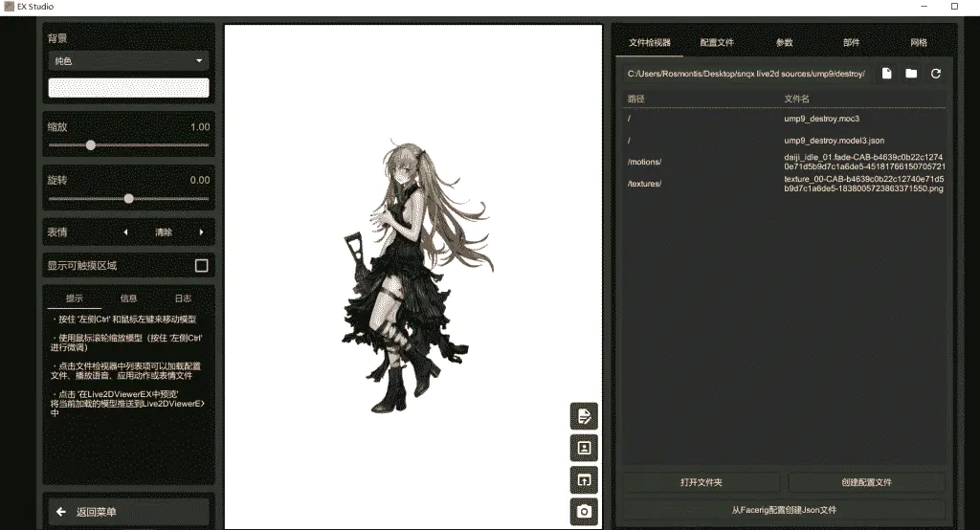This screenshot has height=530, width=980.
Task: Click the 路径 column header
Action: point(636,99)
